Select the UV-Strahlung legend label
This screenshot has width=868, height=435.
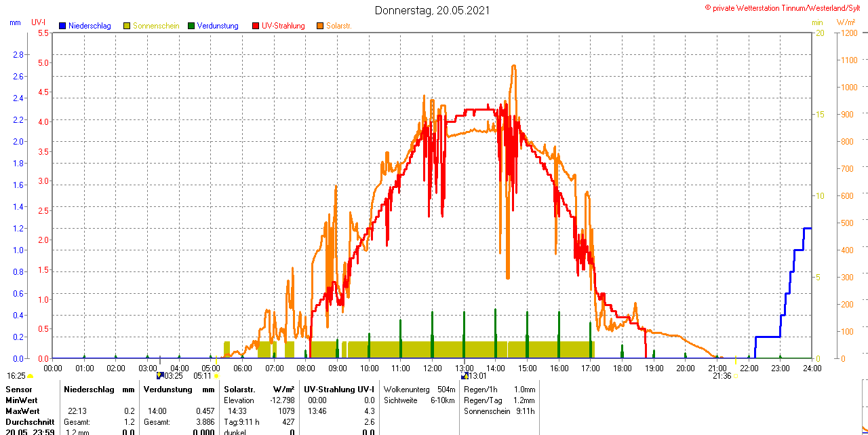283,26
